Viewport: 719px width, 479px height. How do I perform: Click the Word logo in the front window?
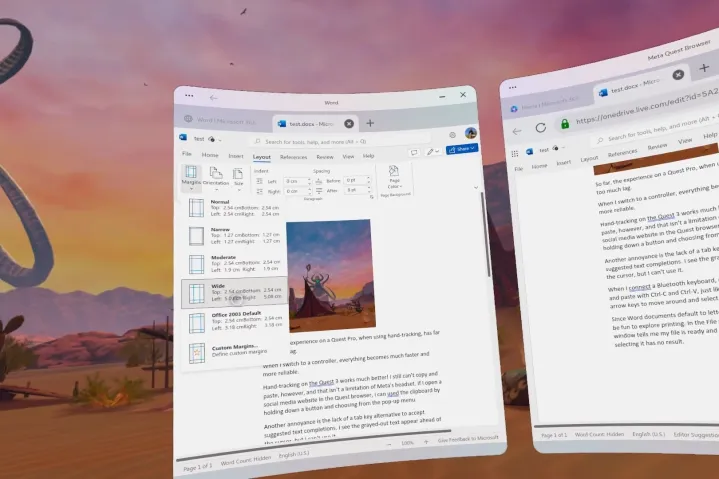pyautogui.click(x=183, y=138)
